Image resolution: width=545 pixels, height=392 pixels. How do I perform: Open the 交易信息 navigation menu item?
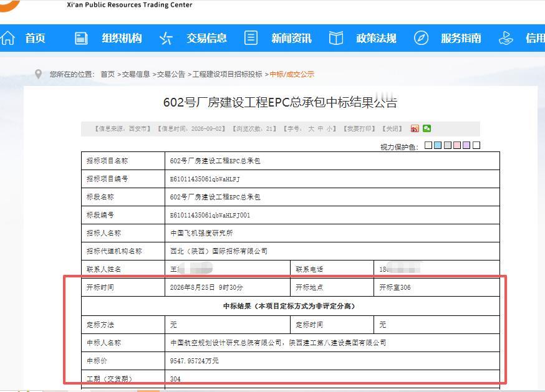206,38
